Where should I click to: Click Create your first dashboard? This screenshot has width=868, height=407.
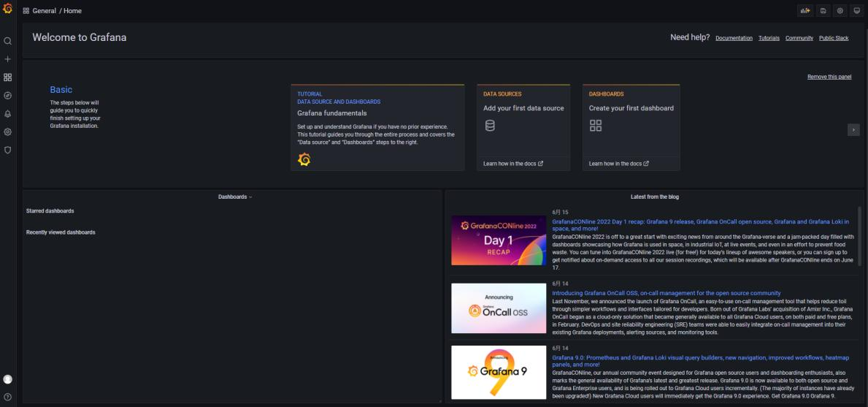tap(631, 108)
